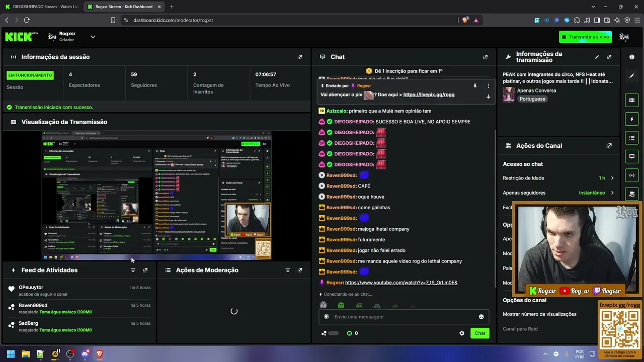Click the stream preview thumbnail
Screen dimensions: 644x362
click(156, 196)
